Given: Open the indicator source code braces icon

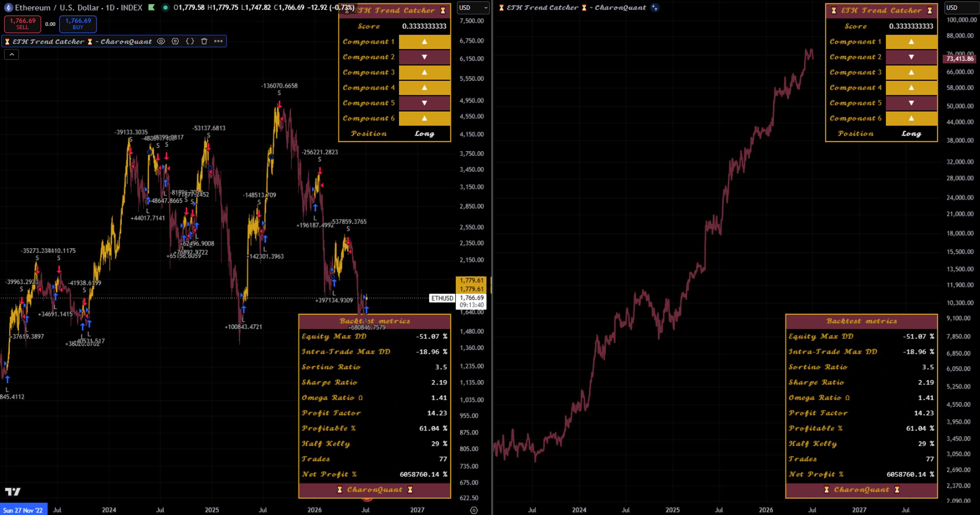Looking at the screenshot, I should (x=190, y=41).
